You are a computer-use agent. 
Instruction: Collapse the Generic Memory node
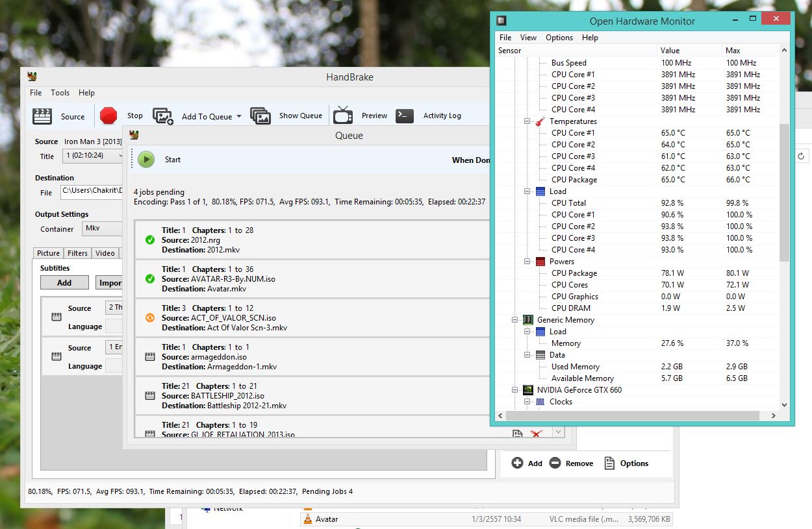coord(515,320)
